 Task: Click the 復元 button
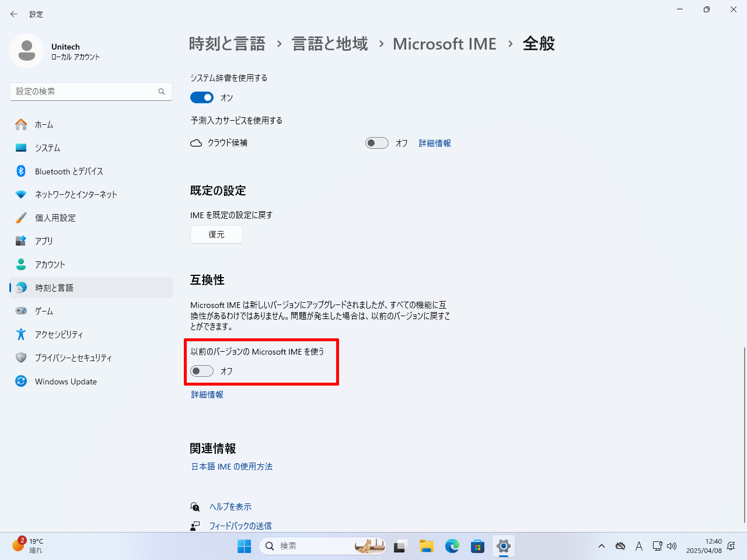[x=217, y=235]
